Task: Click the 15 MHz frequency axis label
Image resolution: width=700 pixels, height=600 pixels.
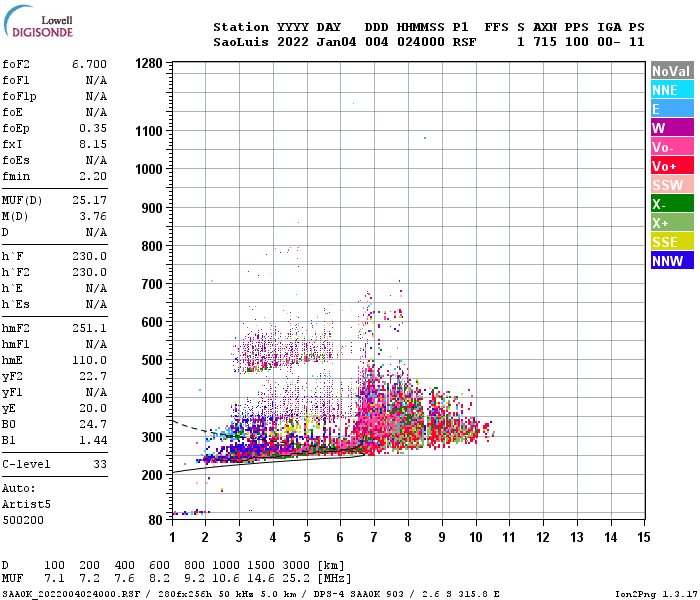Action: click(x=643, y=537)
